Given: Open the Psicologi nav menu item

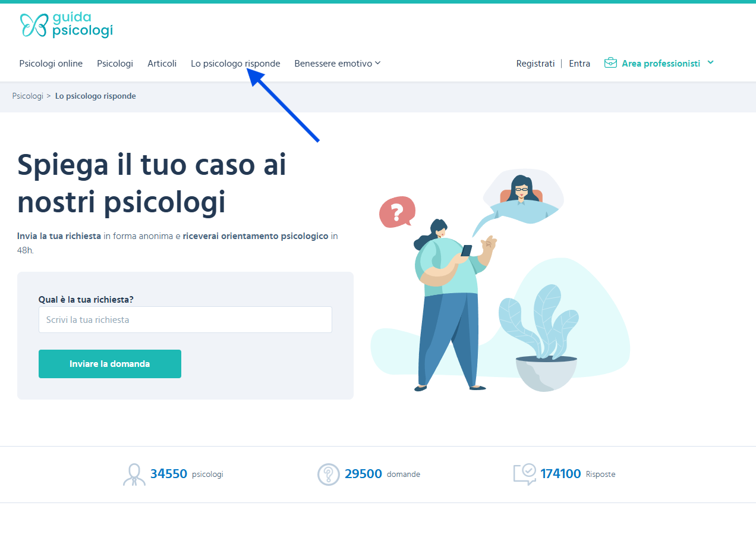Looking at the screenshot, I should 115,63.
